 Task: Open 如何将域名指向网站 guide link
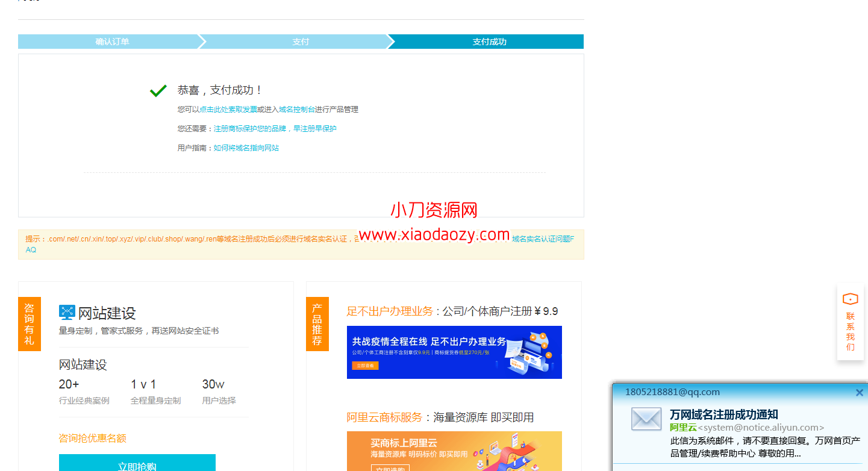pyautogui.click(x=246, y=148)
